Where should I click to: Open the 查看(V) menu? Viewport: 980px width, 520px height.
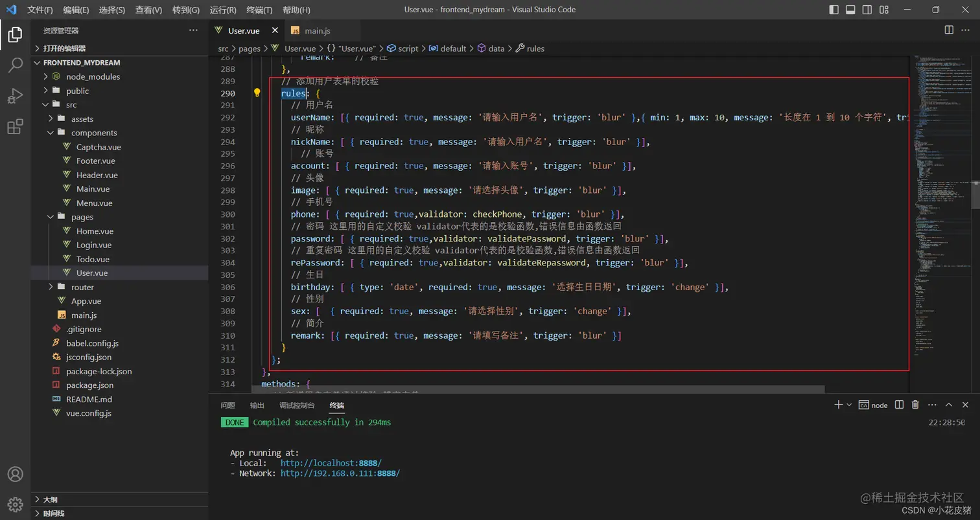click(x=148, y=10)
